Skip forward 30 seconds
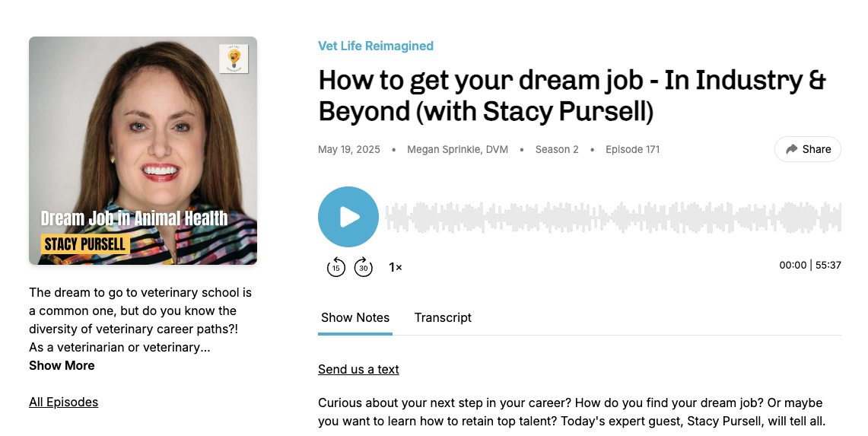The image size is (868, 436). click(x=364, y=267)
